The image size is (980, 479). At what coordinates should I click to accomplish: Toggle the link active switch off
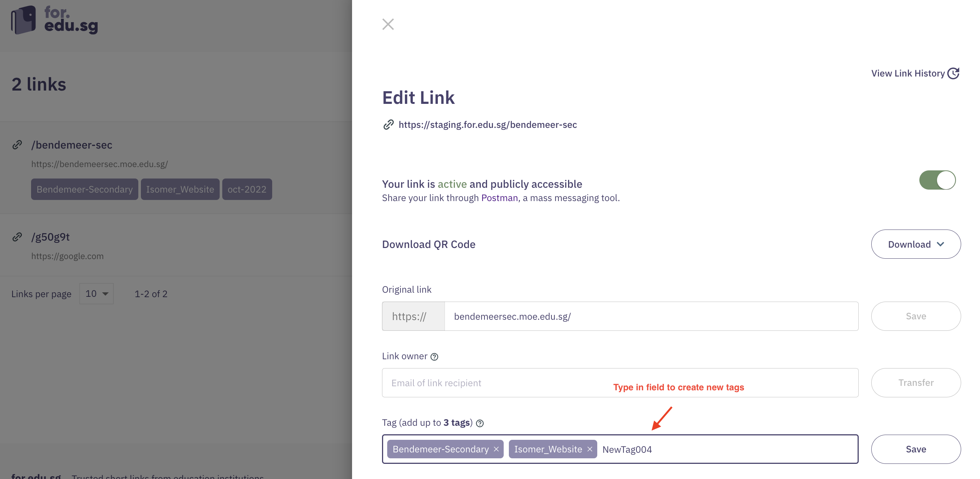tap(937, 180)
